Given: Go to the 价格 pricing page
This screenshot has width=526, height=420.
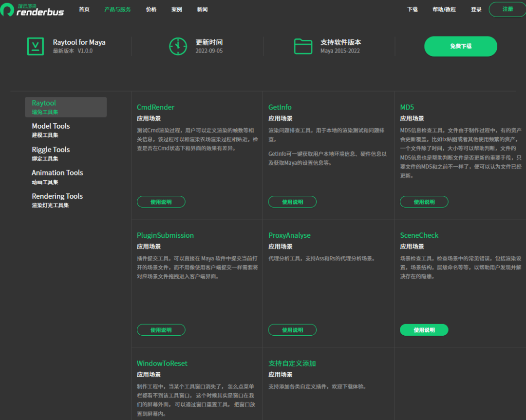Looking at the screenshot, I should click(x=151, y=10).
